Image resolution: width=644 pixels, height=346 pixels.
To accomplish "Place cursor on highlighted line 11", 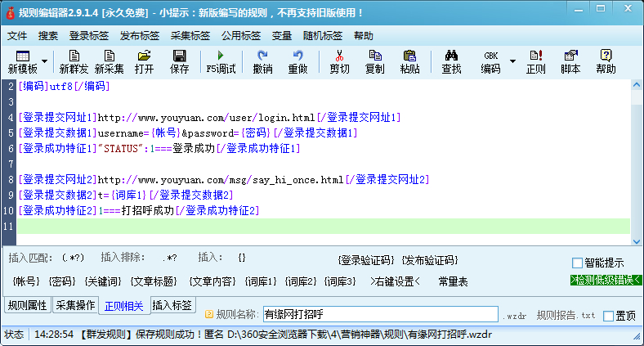I will [324, 226].
